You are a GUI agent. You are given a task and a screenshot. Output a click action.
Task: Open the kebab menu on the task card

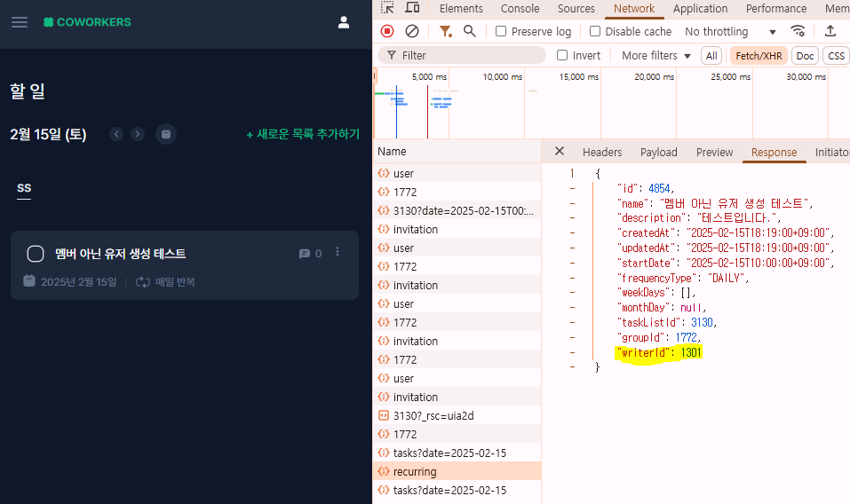(338, 252)
